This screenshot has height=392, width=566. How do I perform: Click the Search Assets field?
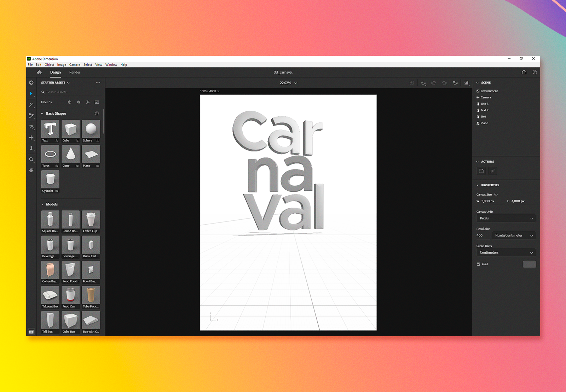point(71,92)
